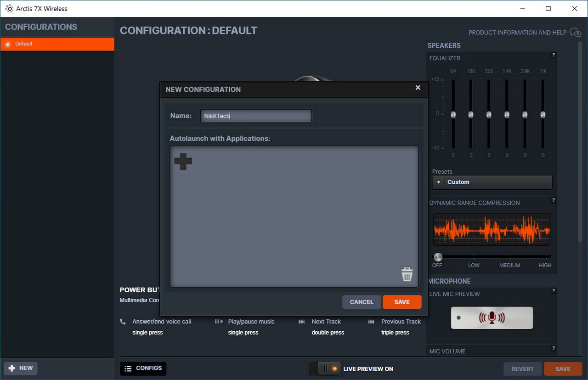Click the dynamic range compression slider knob

point(438,257)
